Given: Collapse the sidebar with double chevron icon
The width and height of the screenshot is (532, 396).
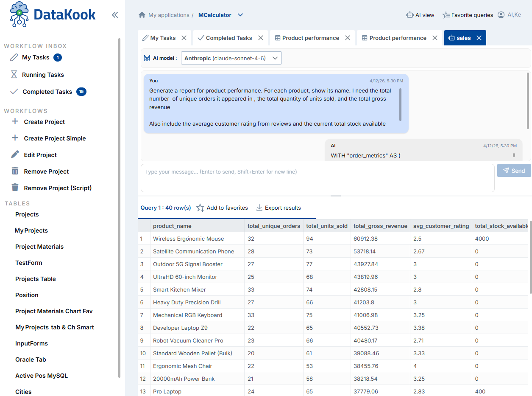Looking at the screenshot, I should tap(115, 15).
